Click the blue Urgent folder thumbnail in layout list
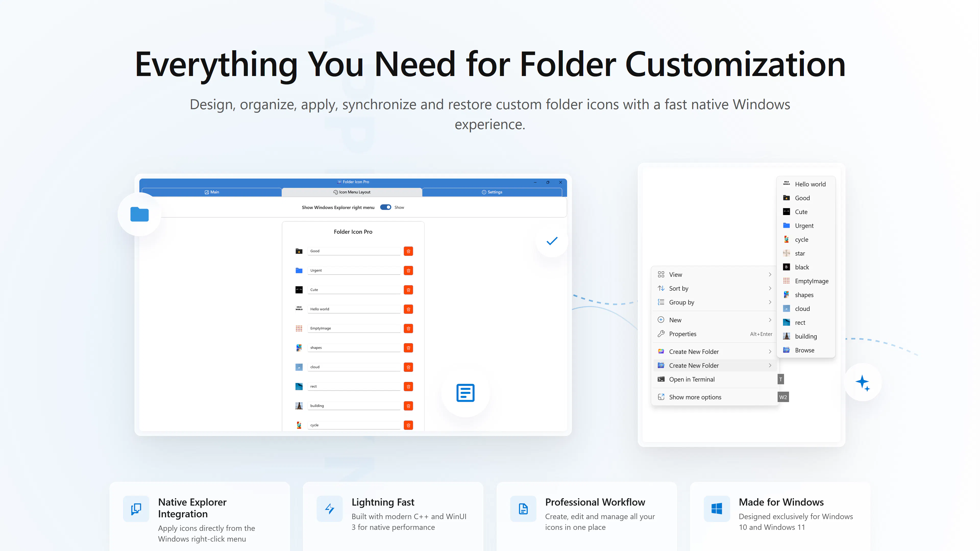980x551 pixels. point(299,270)
